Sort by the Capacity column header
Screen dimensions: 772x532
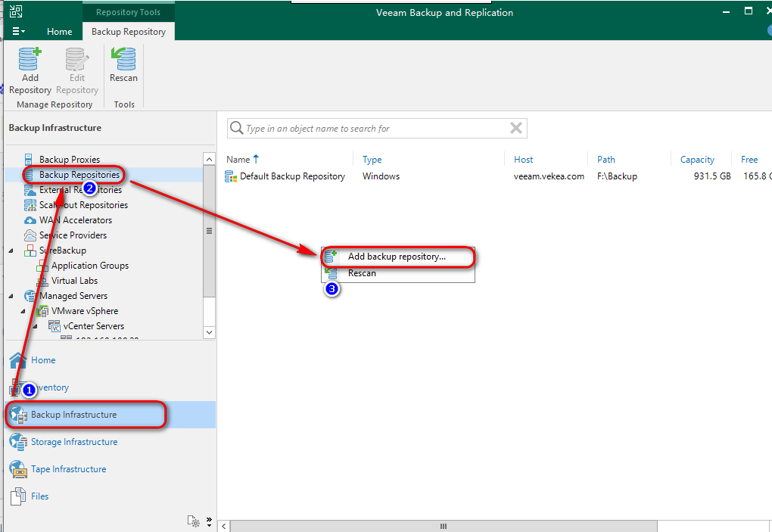pyautogui.click(x=697, y=160)
